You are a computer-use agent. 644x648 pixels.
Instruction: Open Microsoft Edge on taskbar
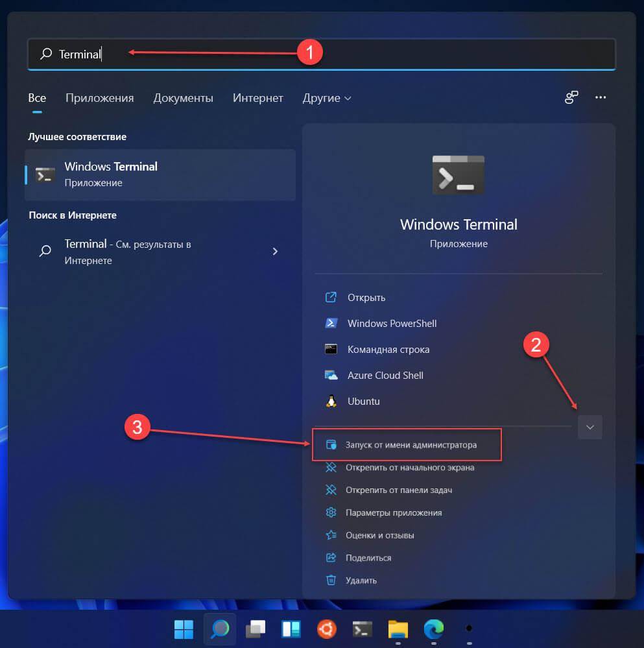(434, 629)
